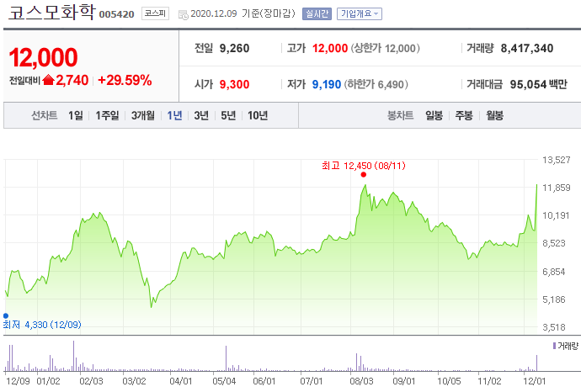The height and width of the screenshot is (392, 581).
Task: Click the 상한가 12,000 text
Action: pos(386,48)
